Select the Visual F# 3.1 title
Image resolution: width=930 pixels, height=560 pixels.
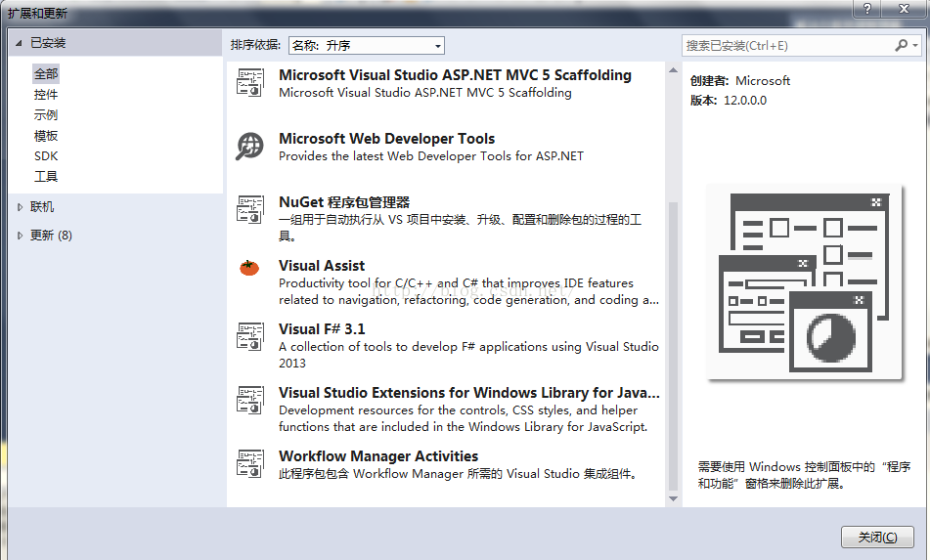pos(322,329)
